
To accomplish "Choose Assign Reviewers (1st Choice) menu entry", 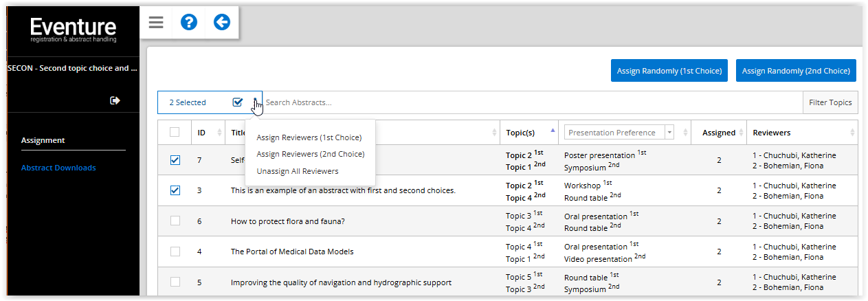I will click(309, 137).
